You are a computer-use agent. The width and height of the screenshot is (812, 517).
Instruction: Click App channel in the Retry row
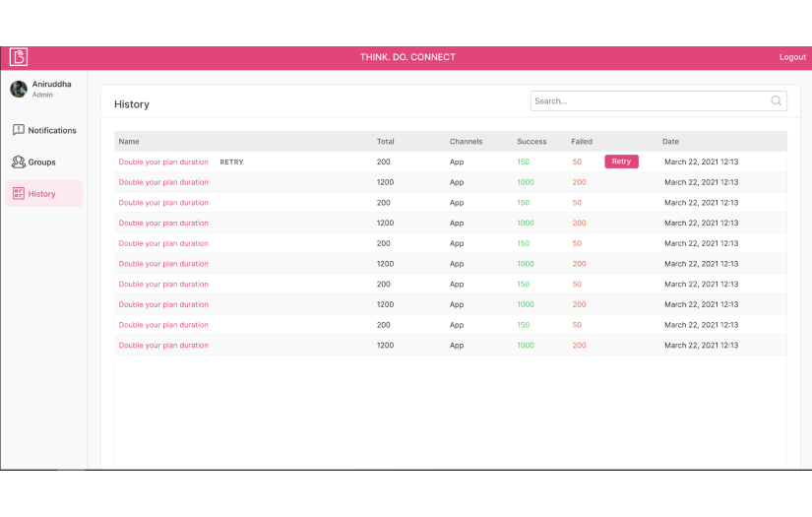[457, 162]
